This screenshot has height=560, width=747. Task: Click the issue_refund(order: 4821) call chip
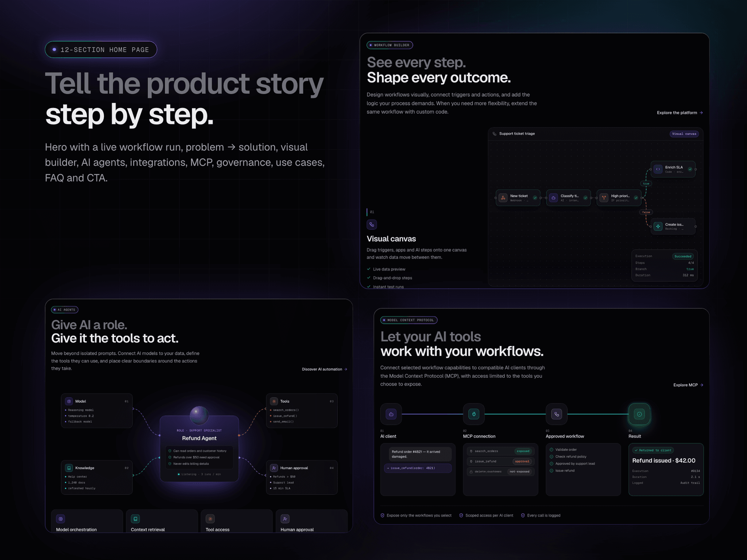pyautogui.click(x=418, y=468)
